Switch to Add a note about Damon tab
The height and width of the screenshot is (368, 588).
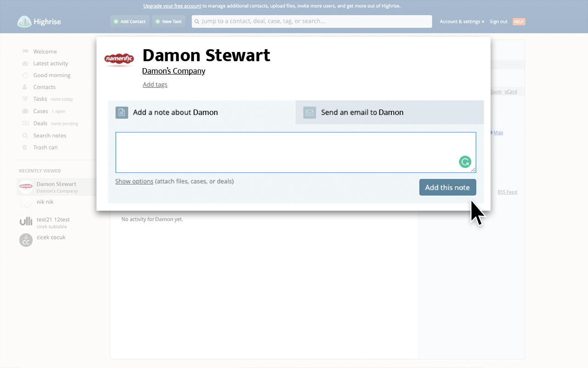(175, 112)
